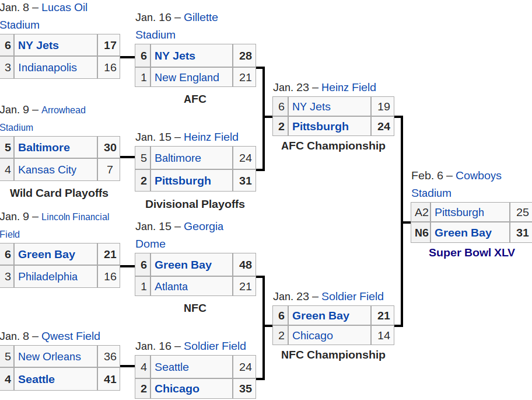Open the Georgia Dome link

pos(203,227)
